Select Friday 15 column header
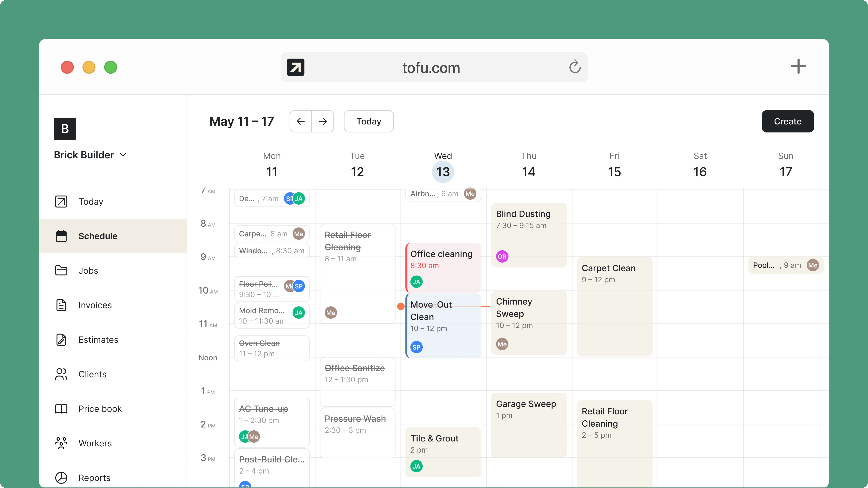 (x=614, y=165)
